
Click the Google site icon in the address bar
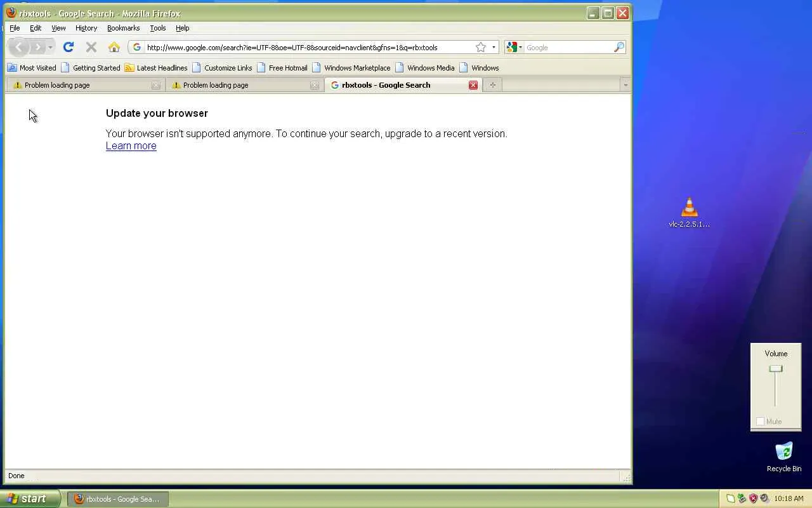[x=137, y=47]
